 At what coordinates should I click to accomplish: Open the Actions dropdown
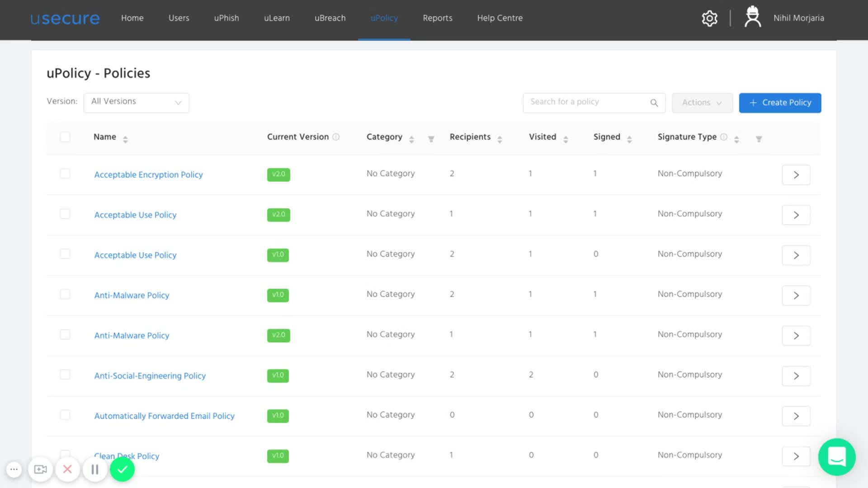point(702,103)
